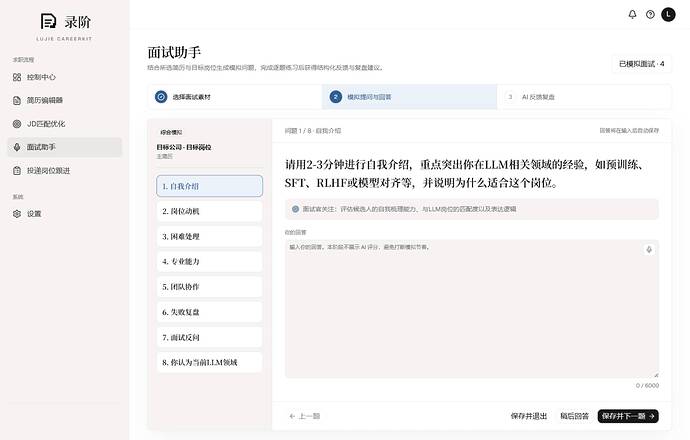This screenshot has height=440, width=690.
Task: Click the text area resize handle
Action: tap(656, 375)
